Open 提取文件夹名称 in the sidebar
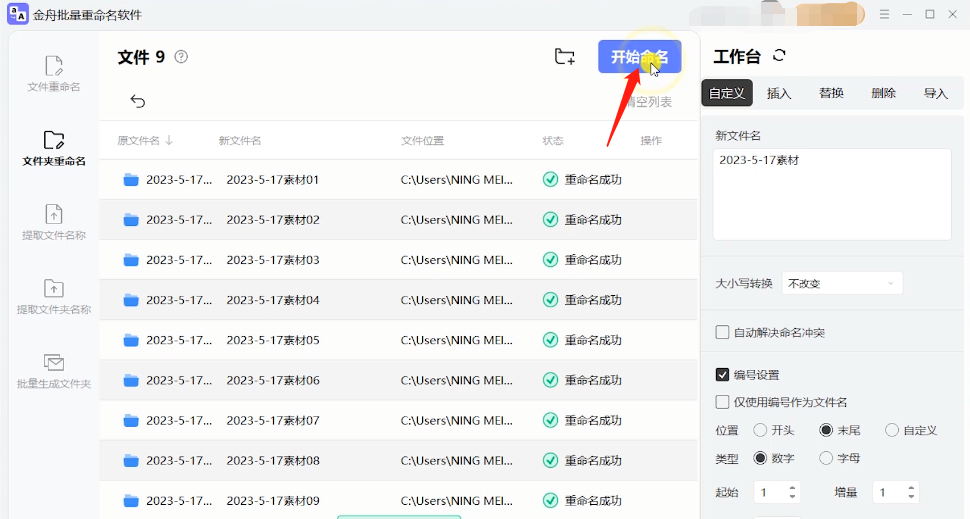This screenshot has height=519, width=970. point(54,296)
